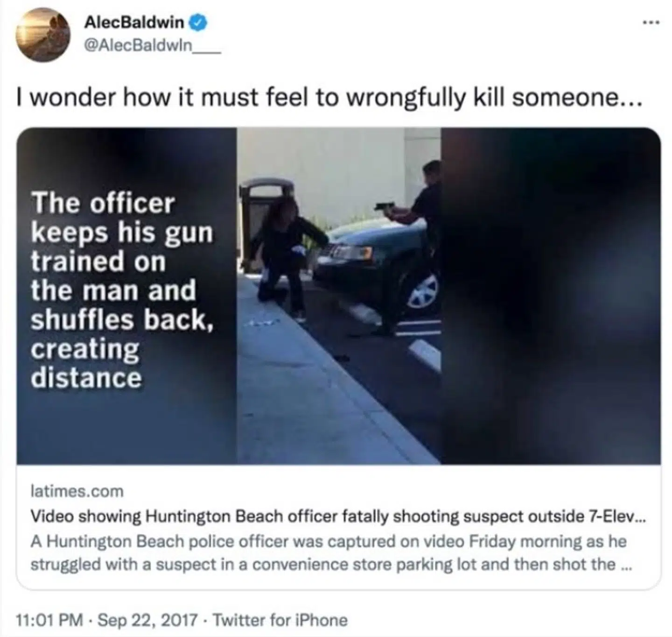This screenshot has height=637, width=672.
Task: Click the 11:01 PM timestamp
Action: (x=49, y=620)
